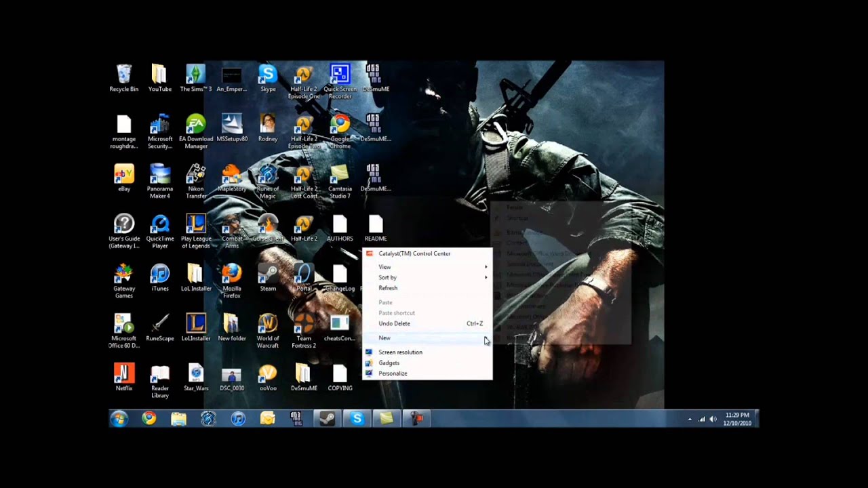Screen dimensions: 868x488
Task: Open the network signal tray icon
Action: pyautogui.click(x=701, y=420)
